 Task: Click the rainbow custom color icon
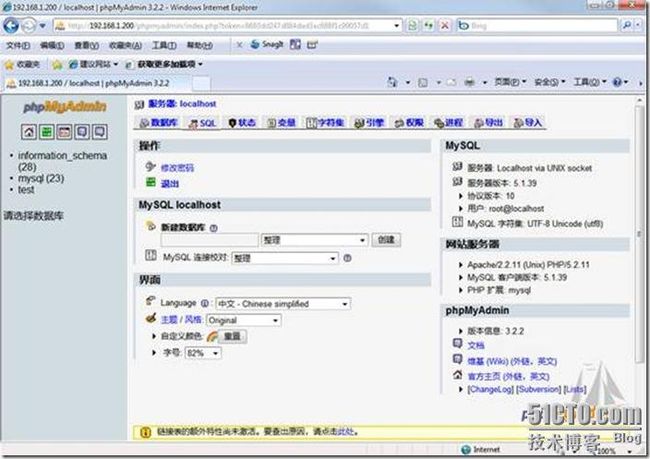point(212,336)
